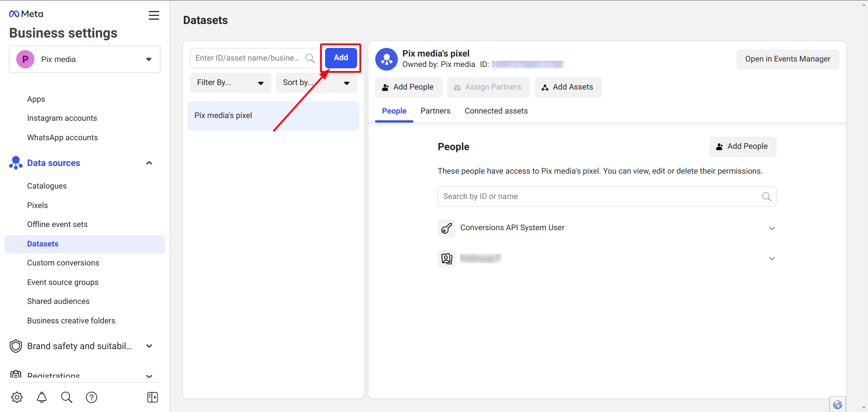Screen dimensions: 868x412
Task: Open notifications bell icon
Action: click(x=42, y=397)
